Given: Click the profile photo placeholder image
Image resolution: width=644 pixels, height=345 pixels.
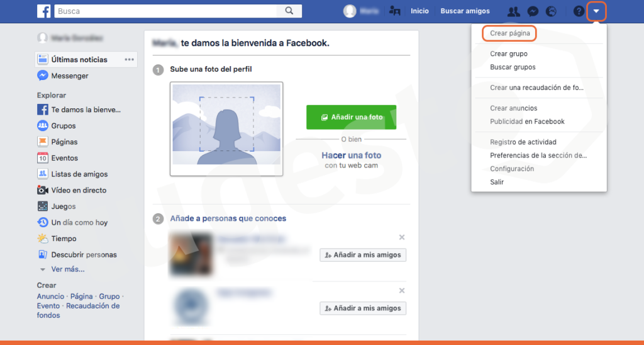Looking at the screenshot, I should tap(226, 128).
